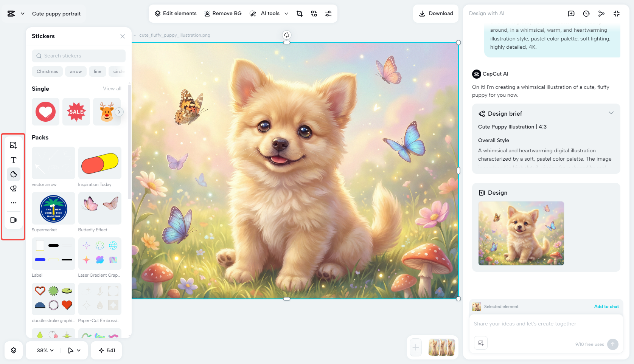This screenshot has width=634, height=364.
Task: Click View all for Single stickers
Action: (x=112, y=89)
